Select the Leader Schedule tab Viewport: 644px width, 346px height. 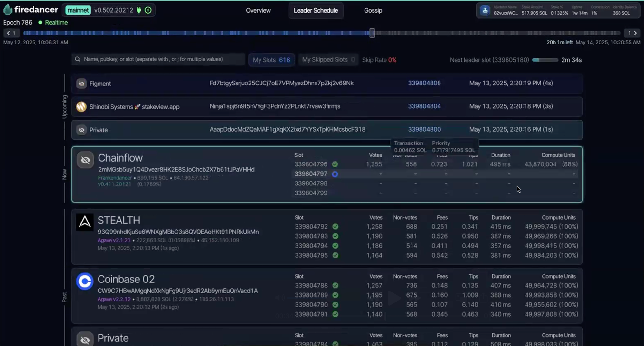(316, 10)
